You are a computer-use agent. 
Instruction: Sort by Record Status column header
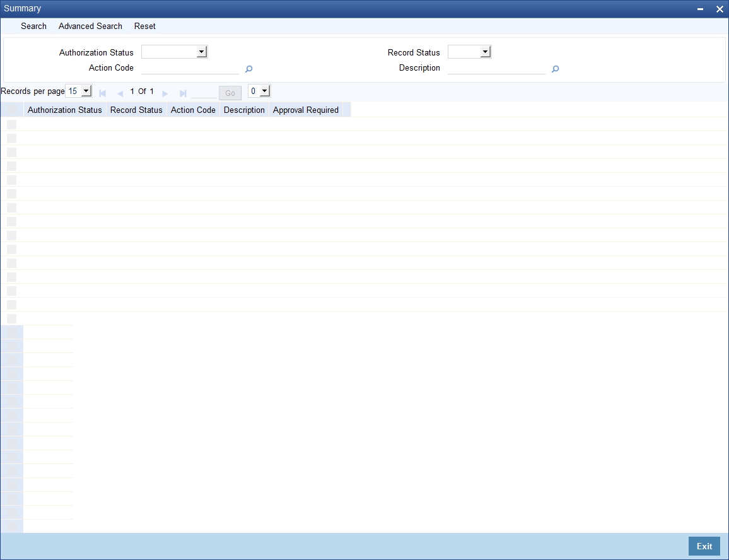(x=136, y=110)
